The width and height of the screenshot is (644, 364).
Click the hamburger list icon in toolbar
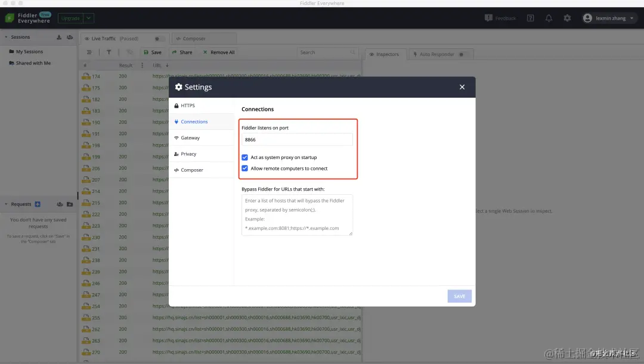[89, 52]
